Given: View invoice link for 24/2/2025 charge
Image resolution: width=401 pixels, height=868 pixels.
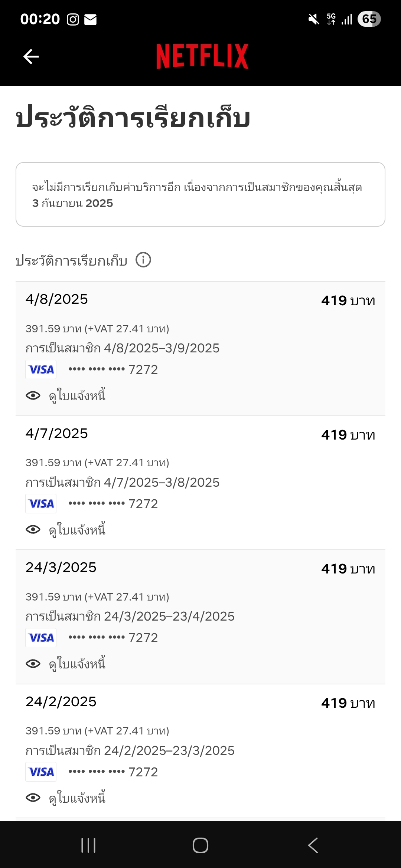Looking at the screenshot, I should pyautogui.click(x=77, y=798).
